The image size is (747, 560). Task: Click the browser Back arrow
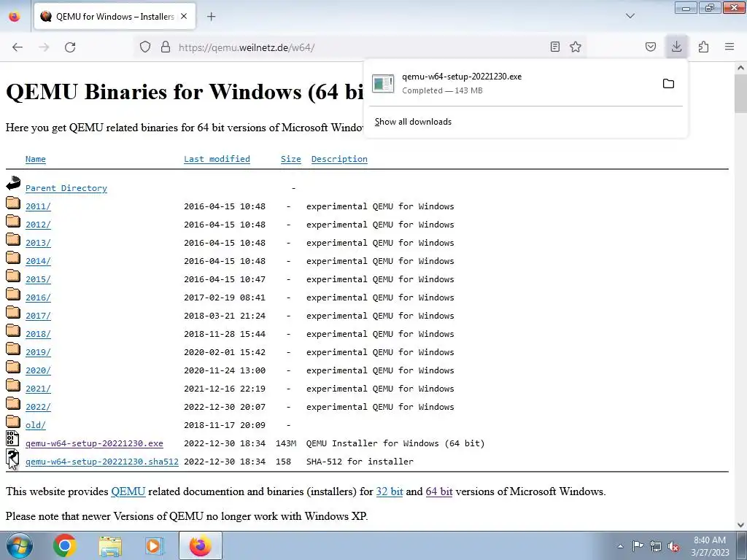(x=18, y=47)
